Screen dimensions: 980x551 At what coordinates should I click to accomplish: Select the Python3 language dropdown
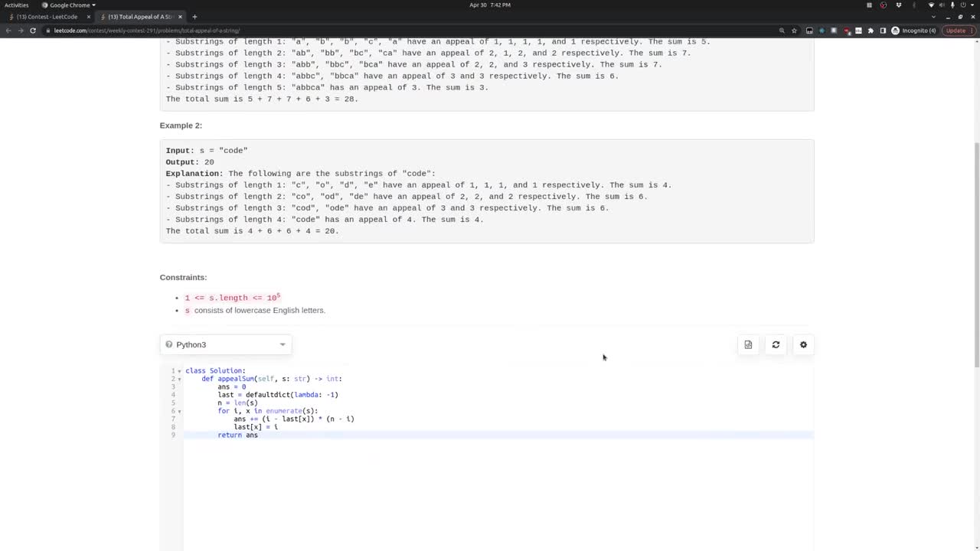coord(226,344)
